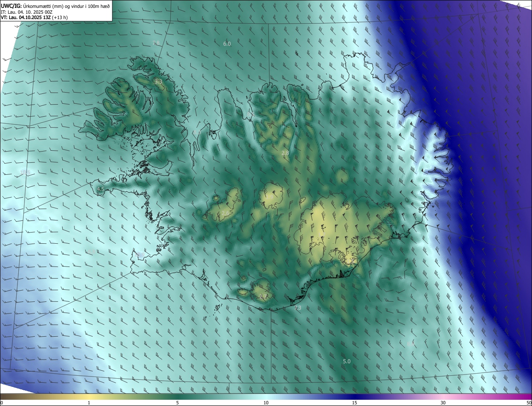Image resolution: width=532 pixels, height=406 pixels.
Task: Click the '5.0' value label on the map
Action: coord(347,362)
